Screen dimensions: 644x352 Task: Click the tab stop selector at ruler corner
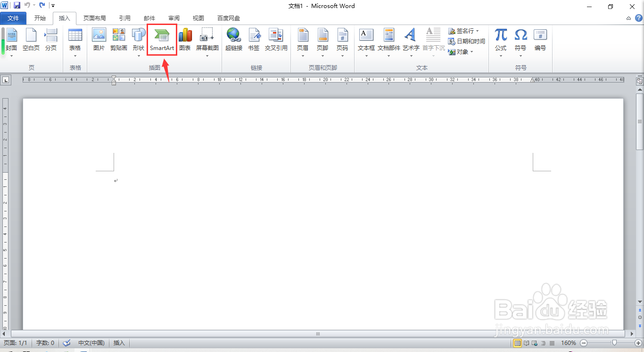(x=6, y=80)
